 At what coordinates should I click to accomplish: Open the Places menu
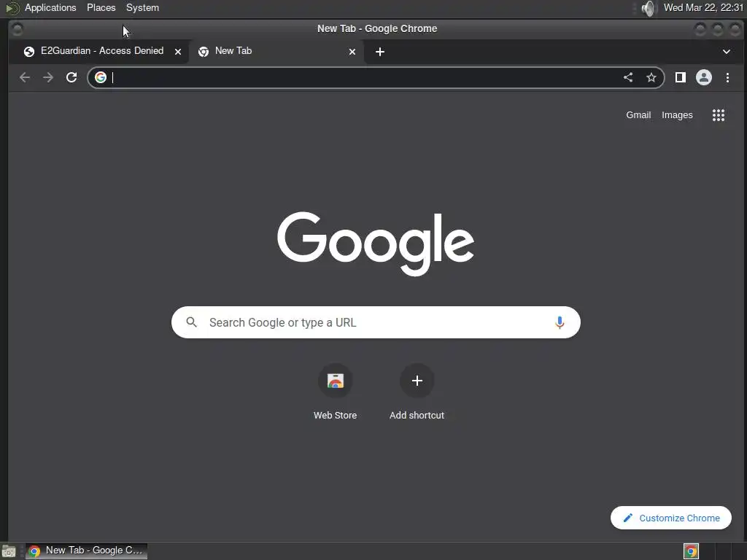coord(101,7)
